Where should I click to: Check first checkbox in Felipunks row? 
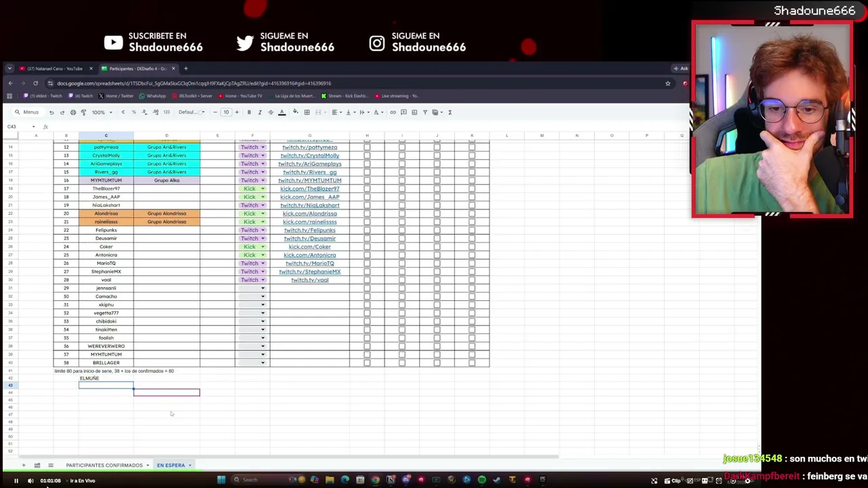[367, 230]
